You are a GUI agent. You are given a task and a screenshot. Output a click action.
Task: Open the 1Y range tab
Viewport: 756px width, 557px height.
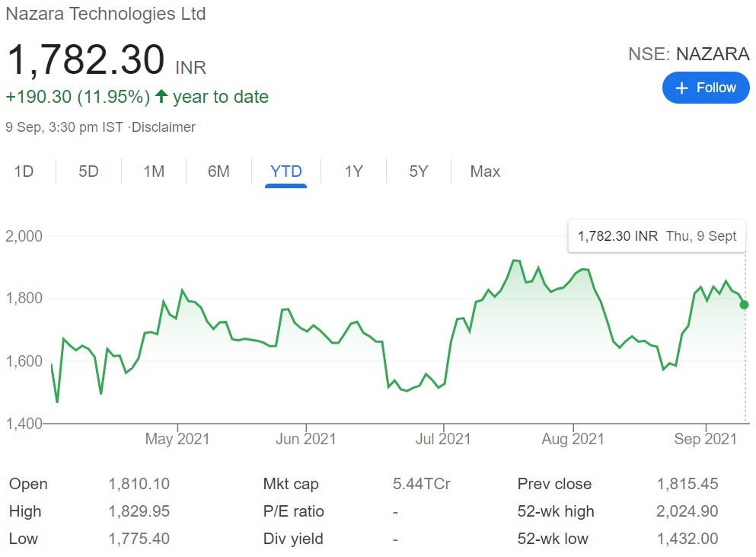tap(353, 171)
